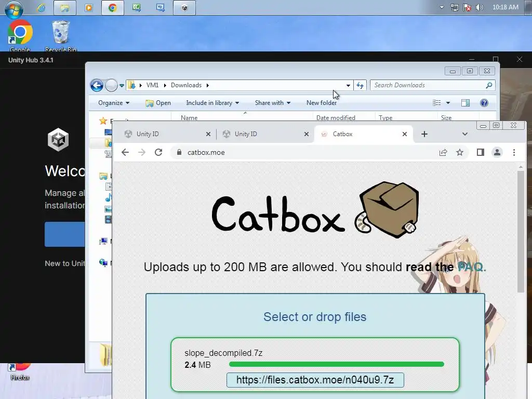Click the Unity Hub cube logo
Image resolution: width=532 pixels, height=399 pixels.
pyautogui.click(x=58, y=139)
